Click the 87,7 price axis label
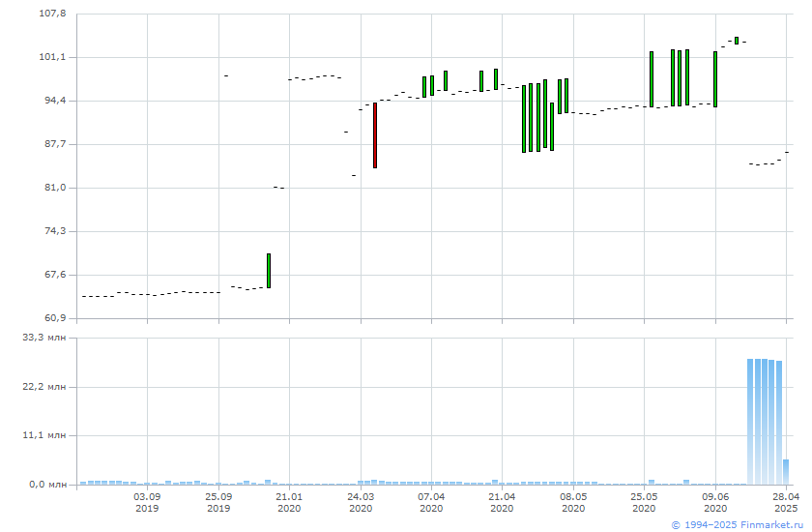Screen dimensions: 812x532 click(x=53, y=144)
